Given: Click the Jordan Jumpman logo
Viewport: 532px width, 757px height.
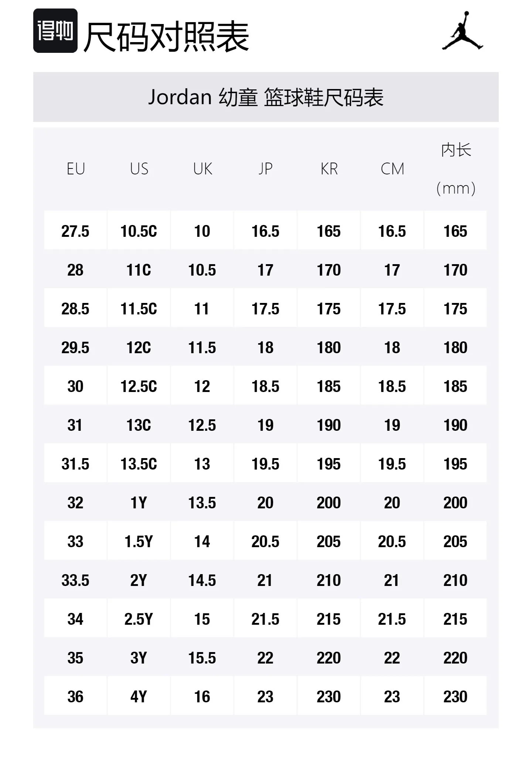Looking at the screenshot, I should point(463,30).
